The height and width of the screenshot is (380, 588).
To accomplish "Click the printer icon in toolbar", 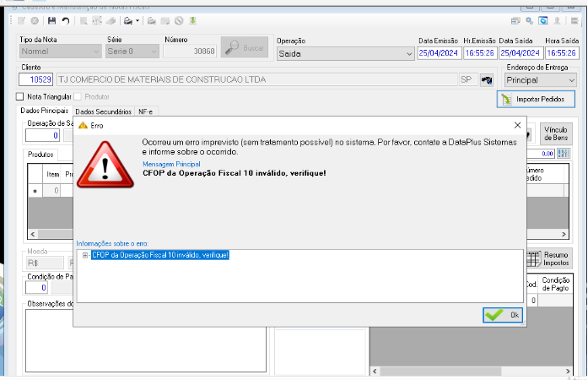I will coord(128,20).
